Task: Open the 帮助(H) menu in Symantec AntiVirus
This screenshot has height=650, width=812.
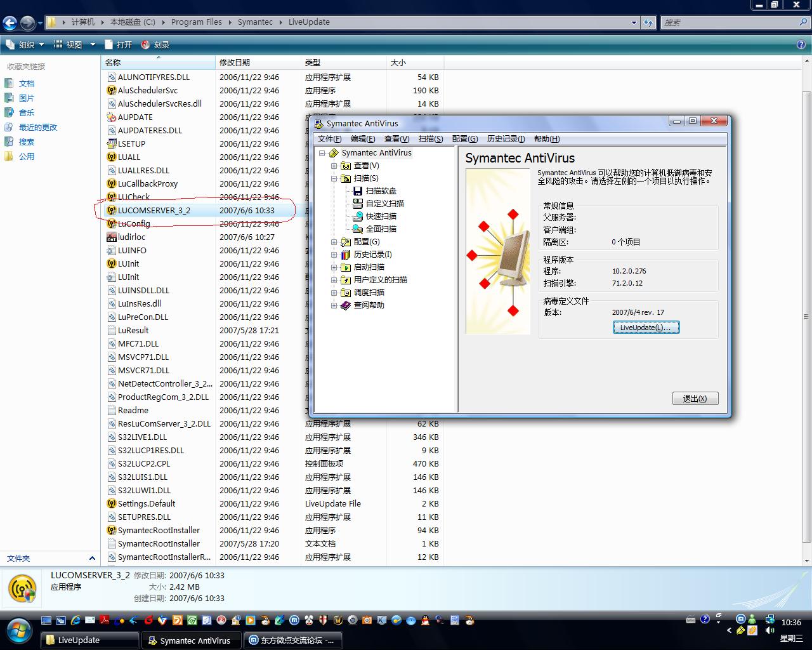Action: pos(547,139)
